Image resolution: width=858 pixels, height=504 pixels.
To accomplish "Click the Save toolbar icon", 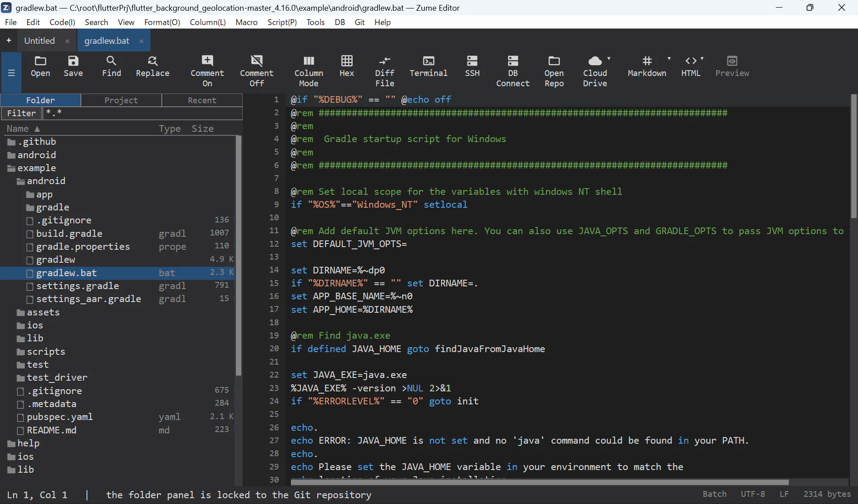I will pos(73,67).
